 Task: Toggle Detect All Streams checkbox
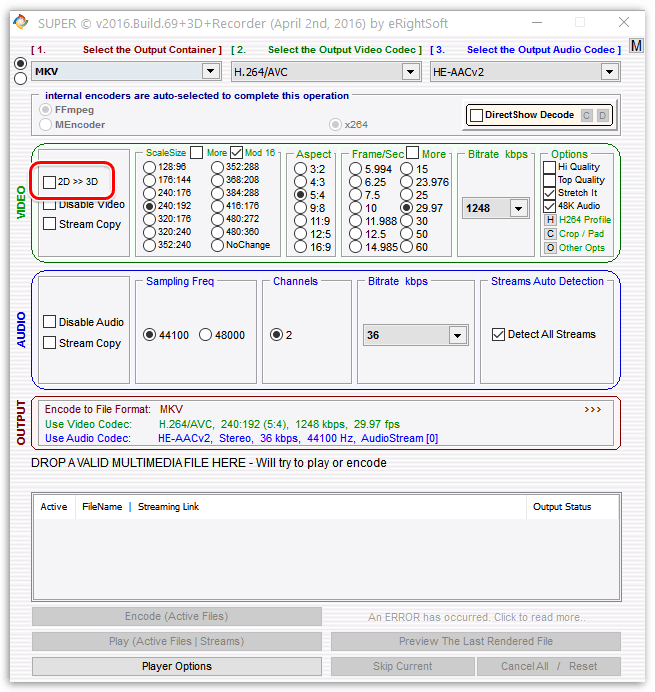(498, 335)
